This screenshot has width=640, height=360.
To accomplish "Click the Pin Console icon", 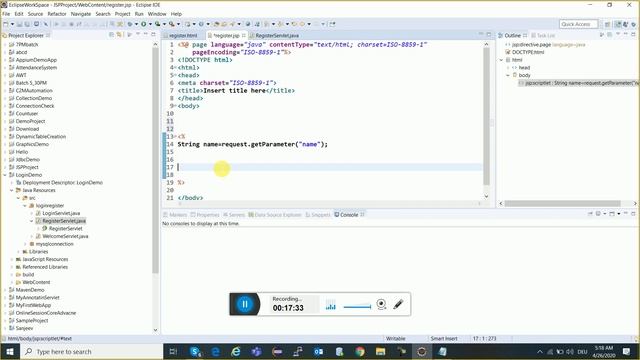I will (590, 214).
